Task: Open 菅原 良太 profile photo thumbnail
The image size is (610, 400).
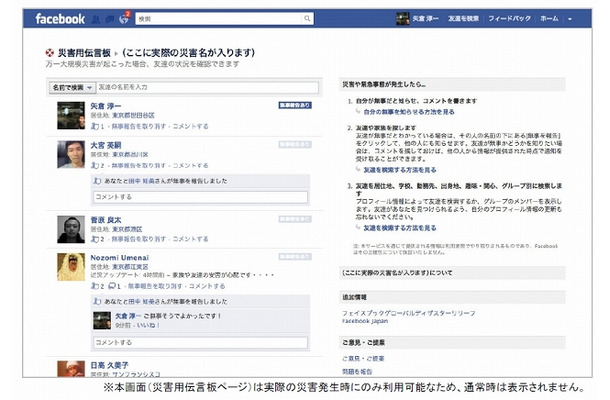Action: point(71,230)
